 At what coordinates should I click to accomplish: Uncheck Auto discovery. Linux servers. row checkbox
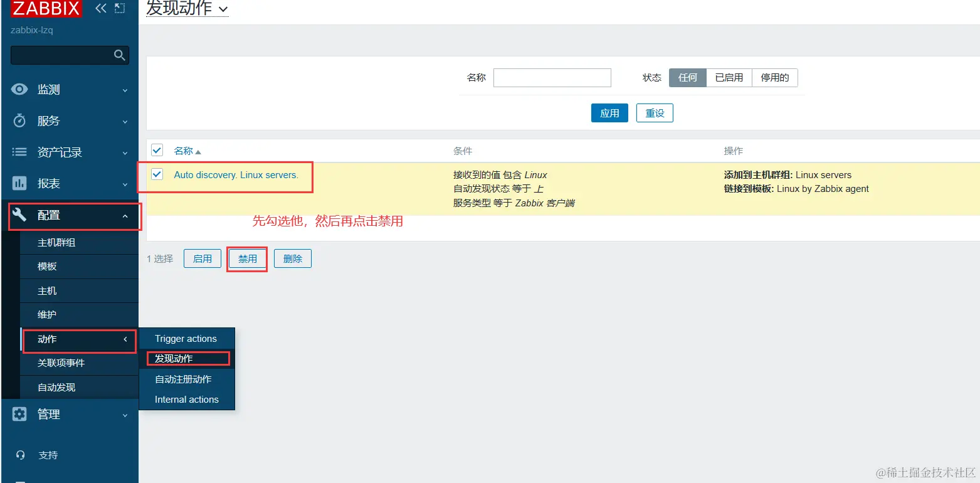[157, 174]
